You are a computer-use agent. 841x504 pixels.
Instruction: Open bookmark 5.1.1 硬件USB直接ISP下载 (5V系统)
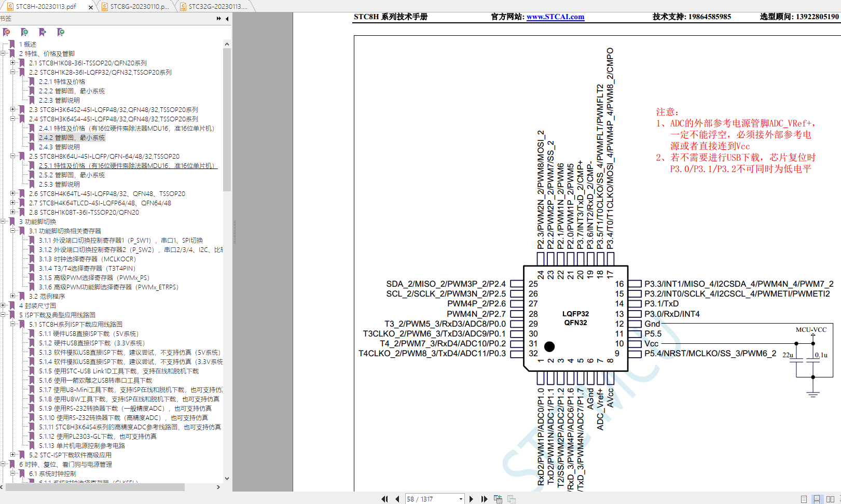pos(88,333)
